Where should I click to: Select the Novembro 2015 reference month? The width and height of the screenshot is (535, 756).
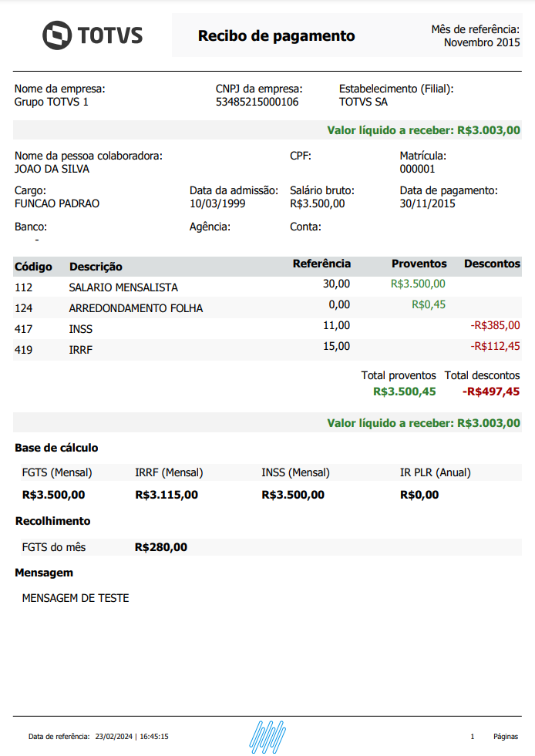482,42
